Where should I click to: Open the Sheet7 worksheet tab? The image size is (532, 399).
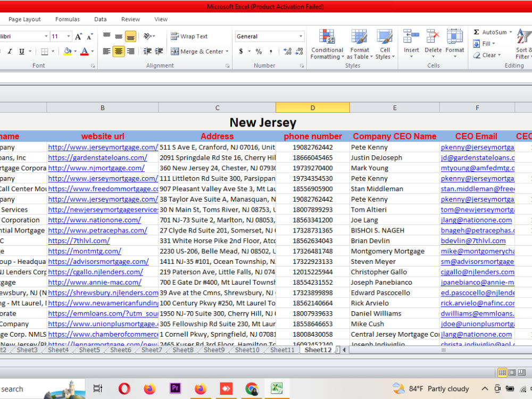(x=151, y=350)
